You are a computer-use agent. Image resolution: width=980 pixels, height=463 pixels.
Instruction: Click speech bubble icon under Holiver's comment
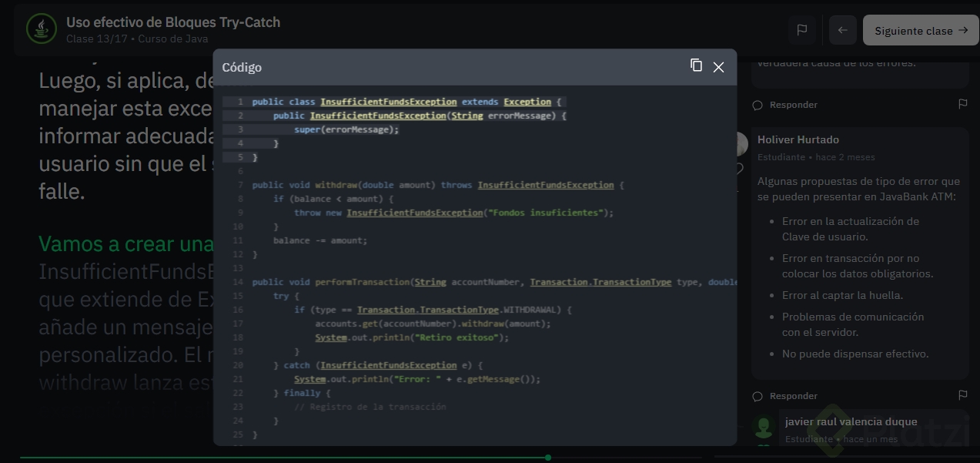coord(758,396)
